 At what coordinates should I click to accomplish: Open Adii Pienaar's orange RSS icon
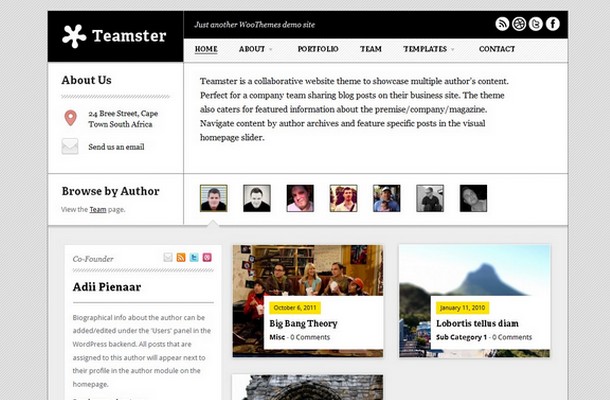click(x=181, y=257)
